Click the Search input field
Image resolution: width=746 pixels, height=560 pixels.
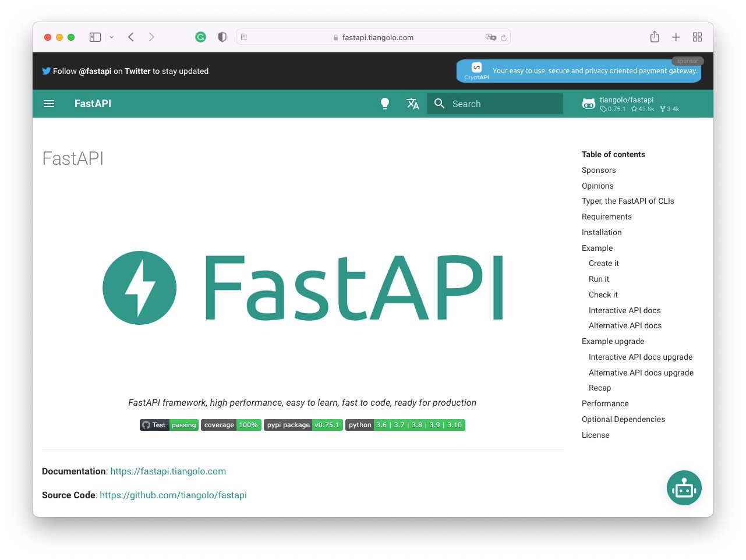(x=495, y=104)
